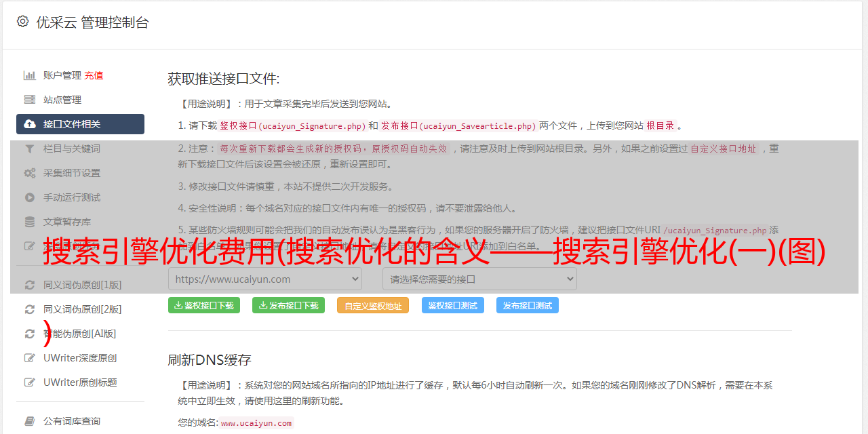Screen dimensions: 868x434
Task: Open UWriter原创标题 in the sidebar
Action: point(80,382)
